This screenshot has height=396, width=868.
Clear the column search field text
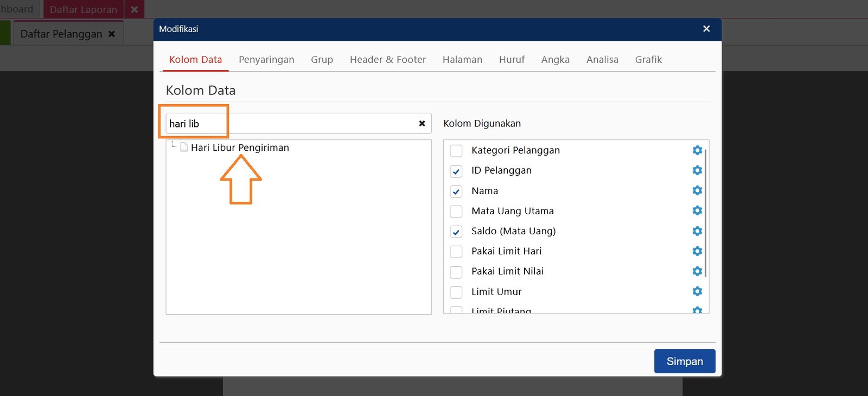[x=422, y=124]
